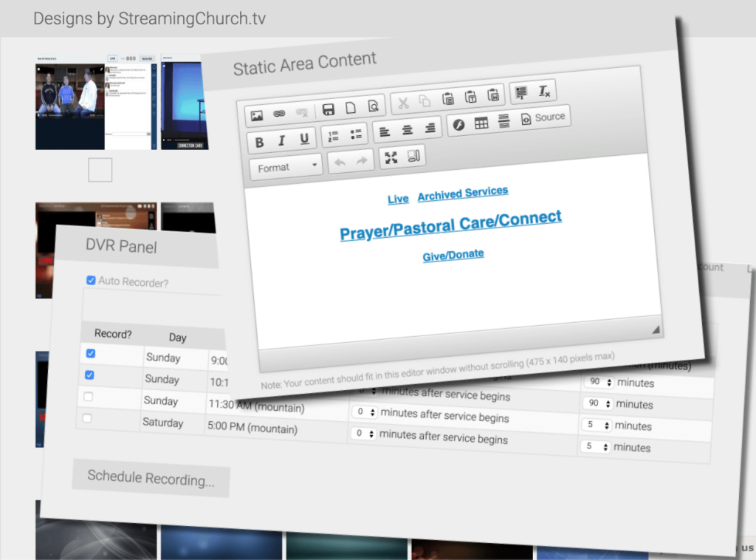The height and width of the screenshot is (560, 756).
Task: Insert a table into the editor
Action: pyautogui.click(x=480, y=122)
